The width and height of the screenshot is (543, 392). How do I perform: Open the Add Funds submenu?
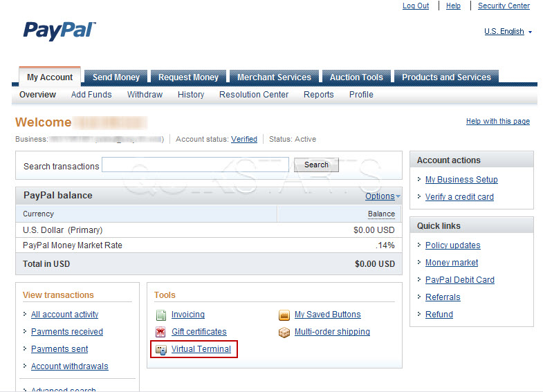[91, 95]
